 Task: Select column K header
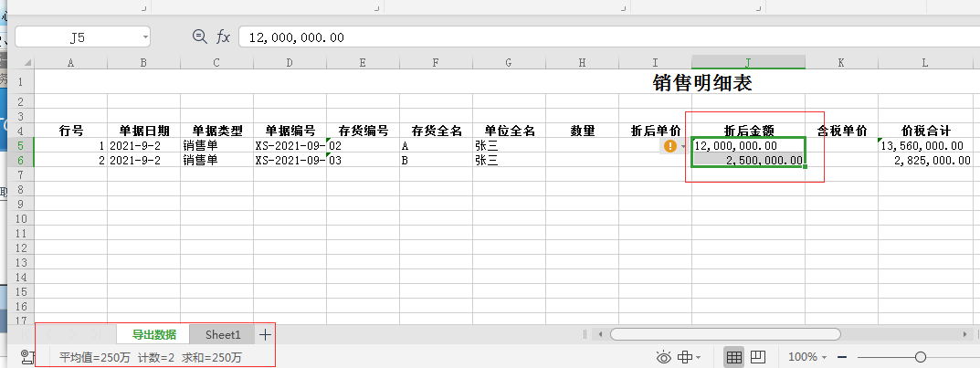[841, 62]
